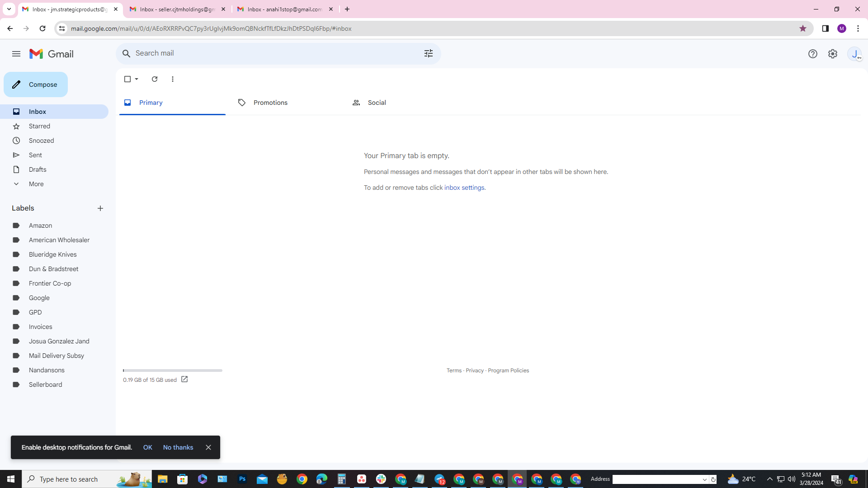
Task: Open Gmail Settings gear icon
Action: click(833, 54)
